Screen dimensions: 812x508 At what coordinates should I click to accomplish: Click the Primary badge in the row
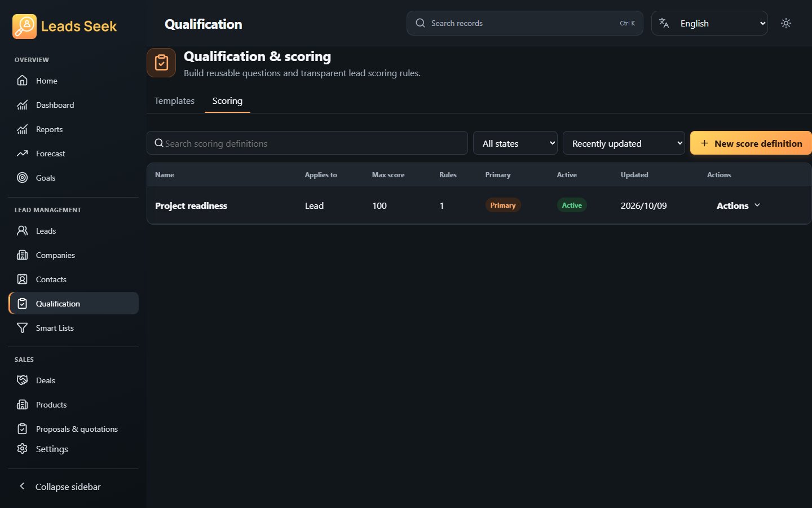[x=503, y=205]
